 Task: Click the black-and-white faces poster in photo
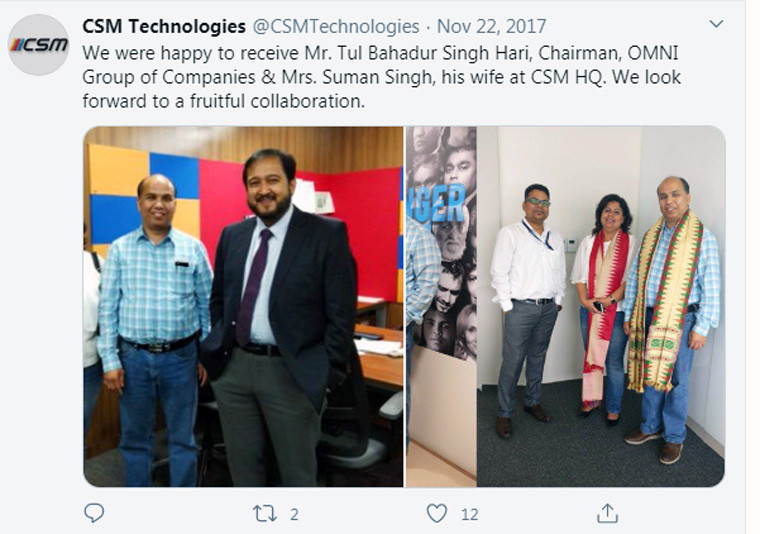[x=442, y=242]
